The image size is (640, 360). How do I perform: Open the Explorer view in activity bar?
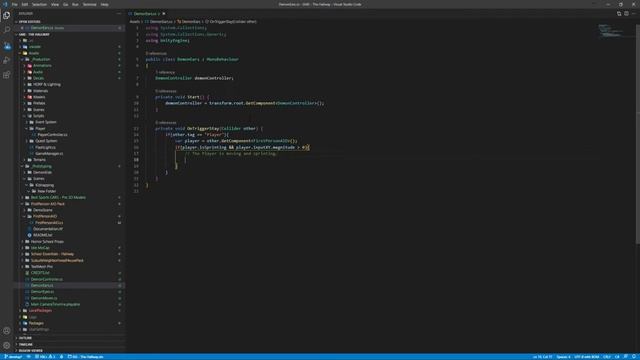click(x=7, y=16)
